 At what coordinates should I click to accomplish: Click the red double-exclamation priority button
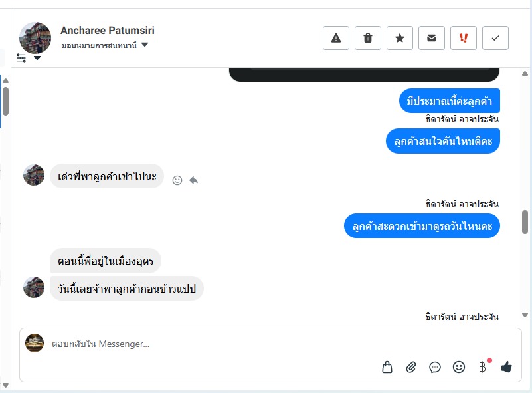[x=464, y=38]
